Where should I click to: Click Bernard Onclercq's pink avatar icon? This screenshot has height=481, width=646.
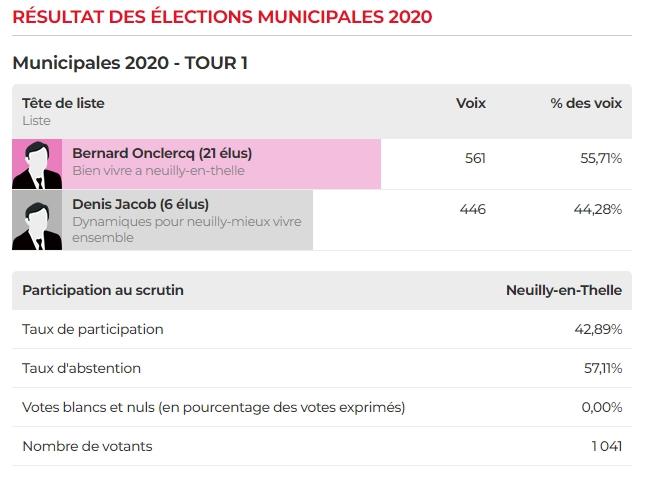[37, 164]
